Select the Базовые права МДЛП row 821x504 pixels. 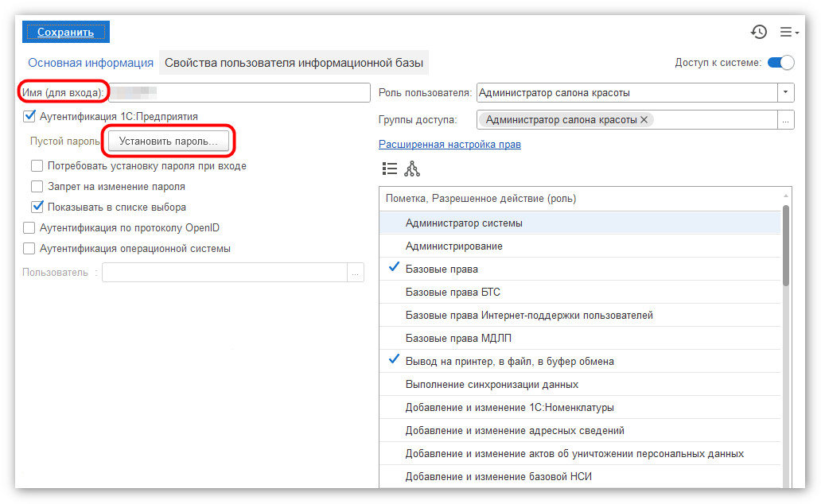click(x=580, y=338)
